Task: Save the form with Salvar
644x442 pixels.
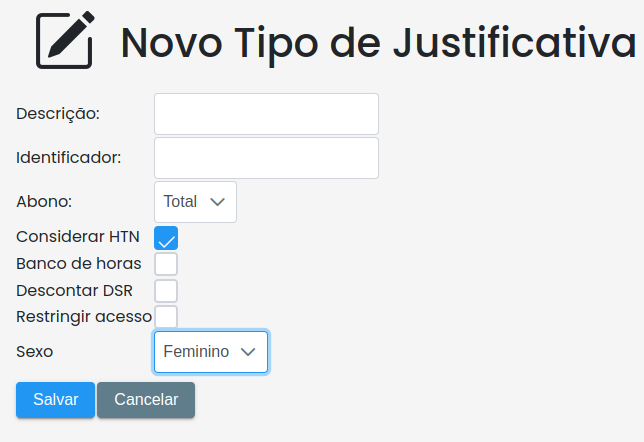Action: (55, 400)
